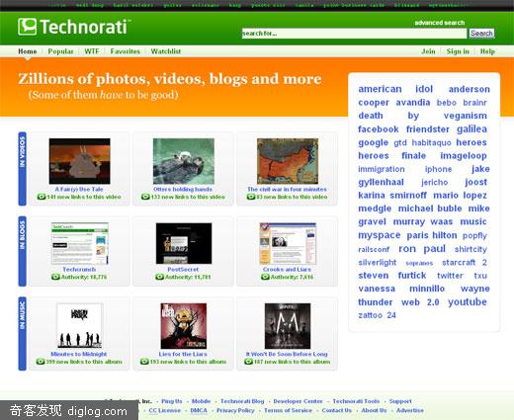Click green link icon under A Fair(y) Use Tale
This screenshot has width=514, height=420.
pyautogui.click(x=42, y=197)
